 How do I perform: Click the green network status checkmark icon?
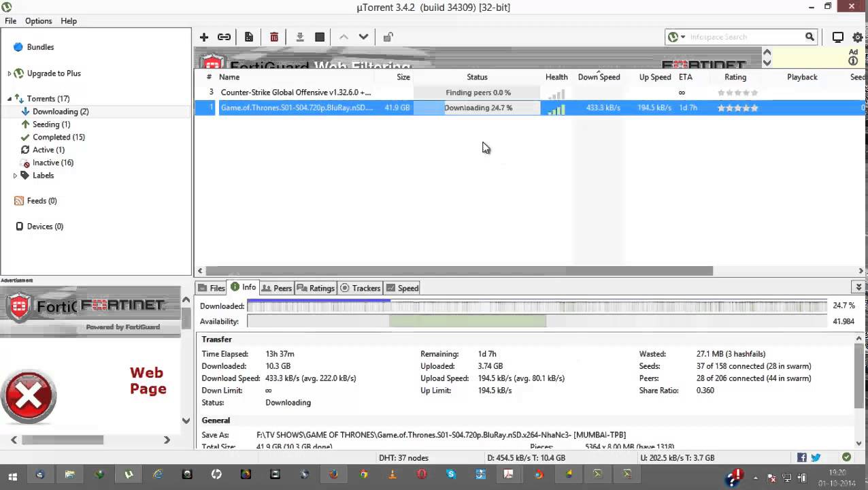846,457
